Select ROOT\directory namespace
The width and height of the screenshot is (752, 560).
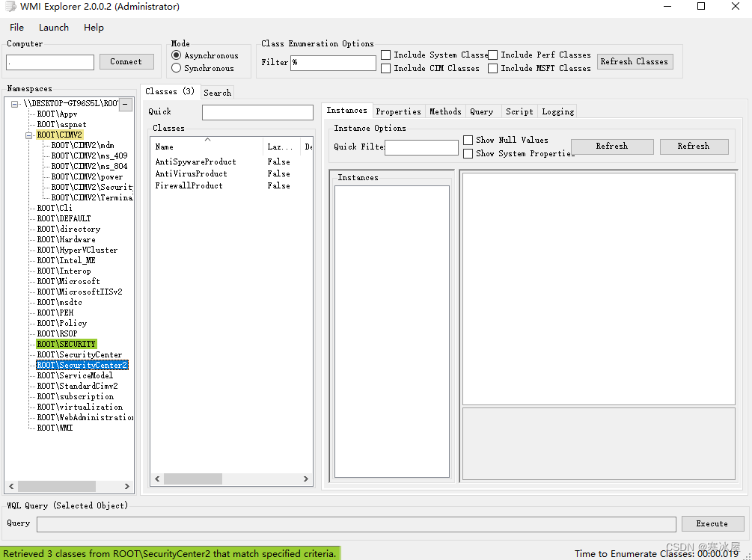click(69, 229)
